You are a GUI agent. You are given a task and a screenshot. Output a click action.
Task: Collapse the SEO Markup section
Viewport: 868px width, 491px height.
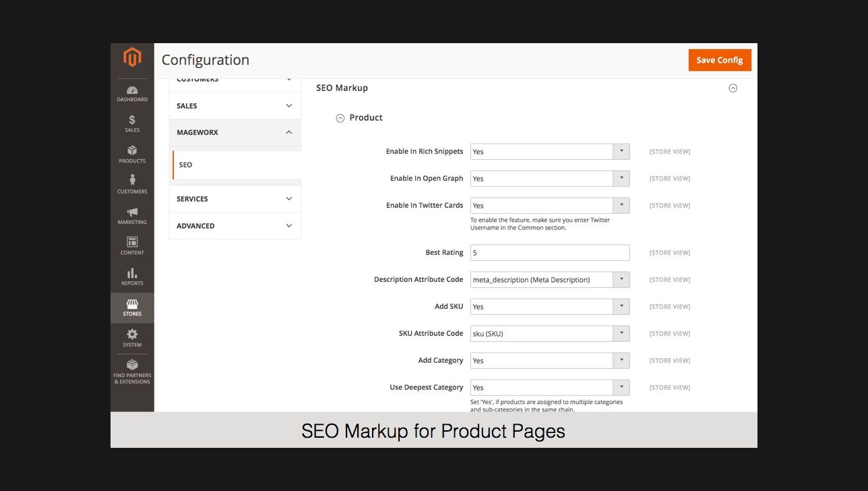(733, 88)
